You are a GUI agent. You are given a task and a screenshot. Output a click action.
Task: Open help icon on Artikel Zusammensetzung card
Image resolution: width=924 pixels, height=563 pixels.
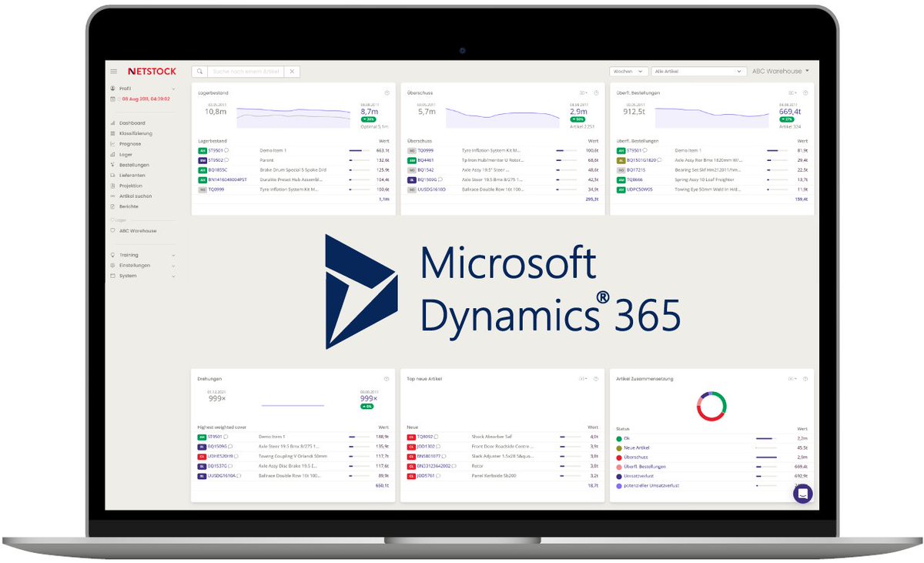click(805, 379)
